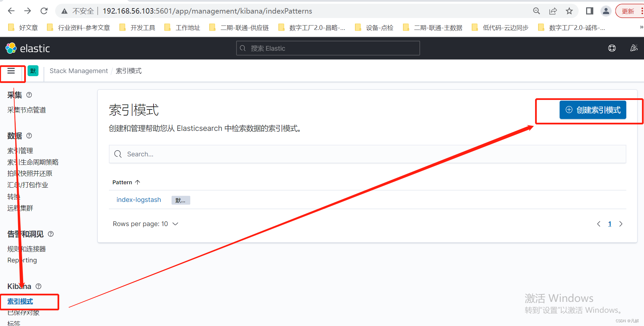Open the browser profile avatar
Viewport: 644px width, 326px height.
click(x=606, y=11)
